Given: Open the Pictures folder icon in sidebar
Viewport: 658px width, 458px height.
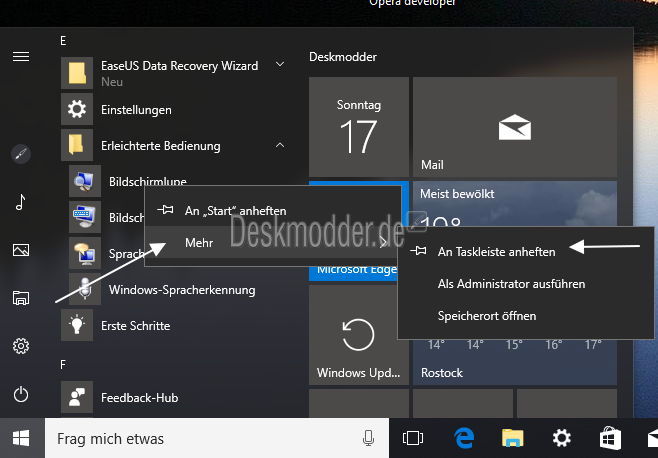Looking at the screenshot, I should 21,250.
